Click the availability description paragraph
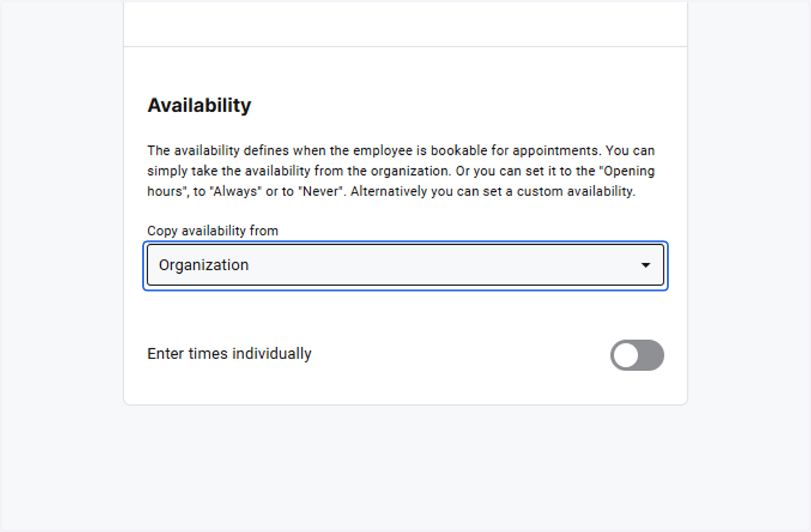811x532 pixels. pos(401,171)
